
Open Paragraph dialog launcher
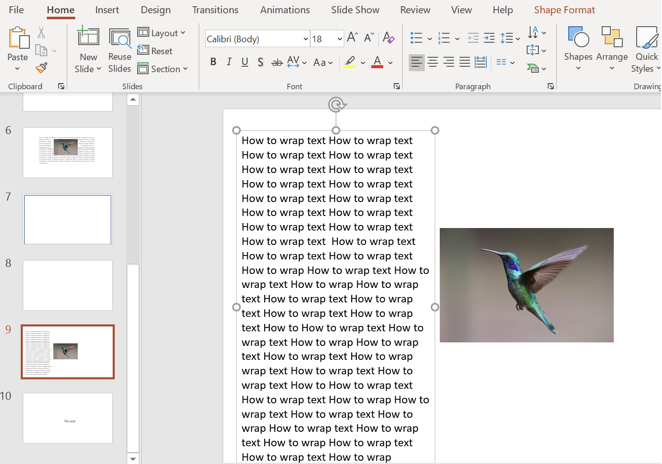point(551,86)
